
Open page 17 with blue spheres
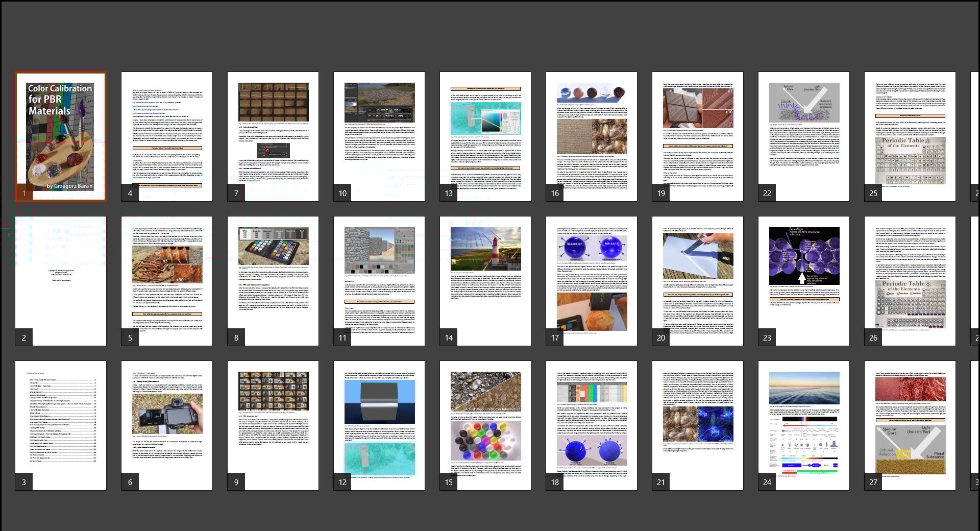pyautogui.click(x=592, y=281)
